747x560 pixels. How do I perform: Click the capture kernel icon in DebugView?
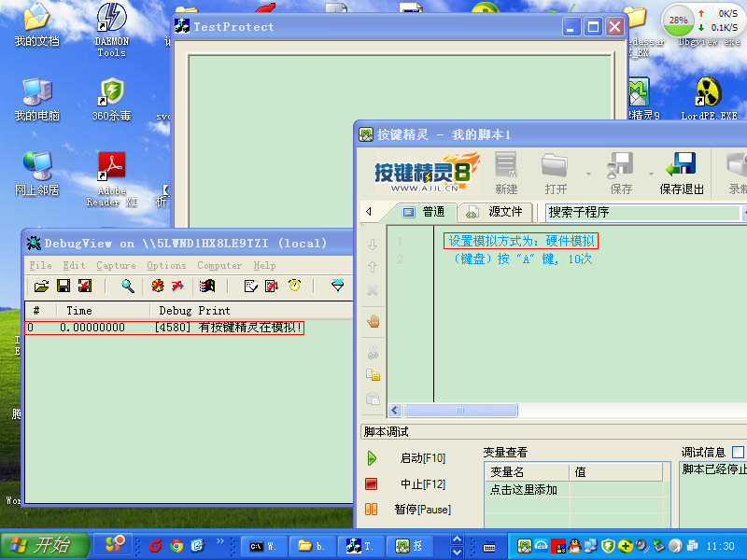click(x=177, y=286)
